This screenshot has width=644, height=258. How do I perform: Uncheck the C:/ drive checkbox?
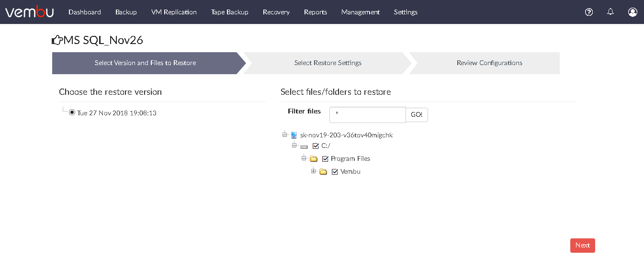click(x=316, y=146)
